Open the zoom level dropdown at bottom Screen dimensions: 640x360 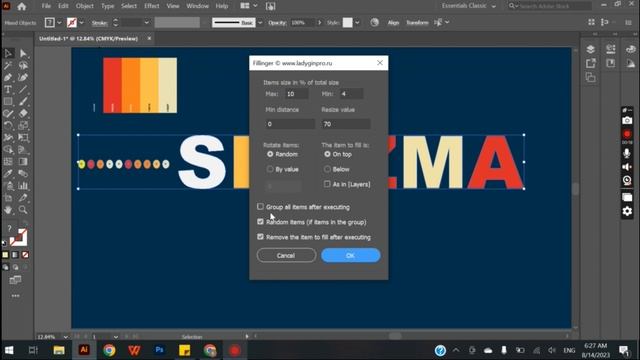[x=65, y=337]
